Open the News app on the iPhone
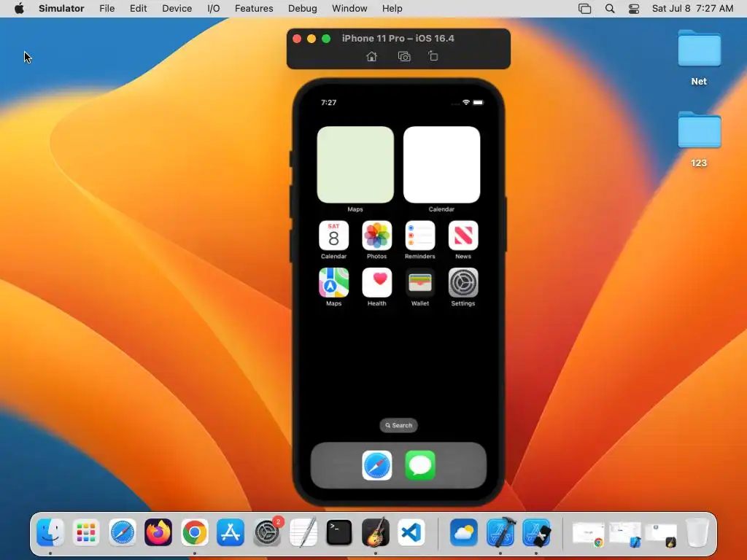Viewport: 747px width, 560px height. (463, 236)
